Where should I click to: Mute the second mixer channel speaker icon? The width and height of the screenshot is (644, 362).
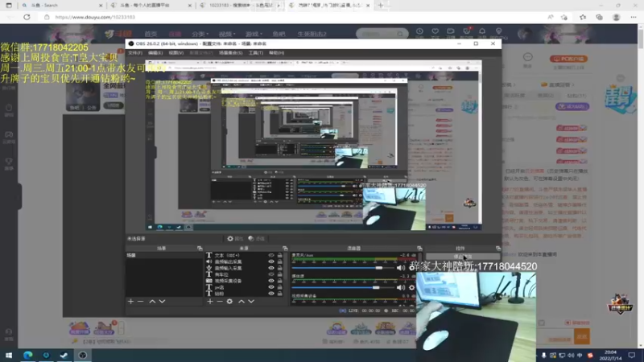(400, 288)
